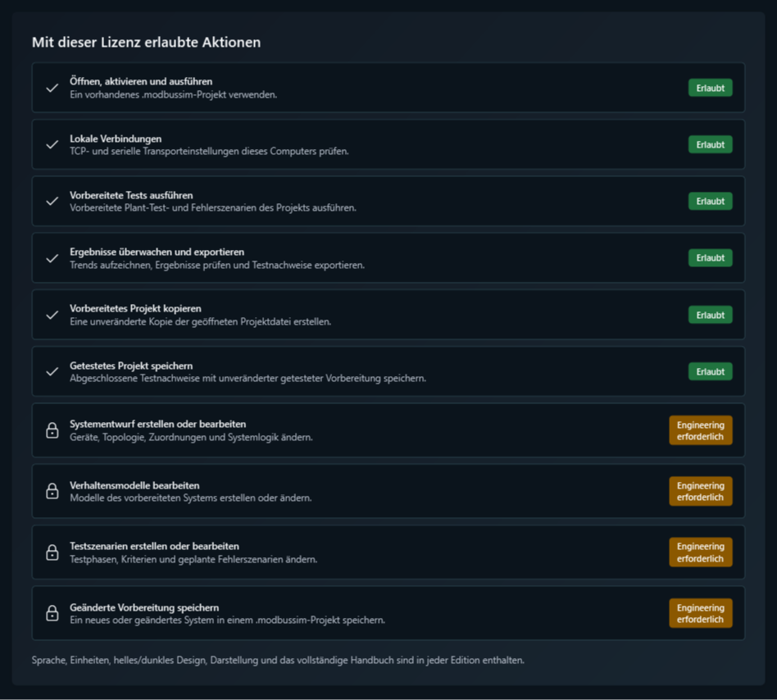
Task: Select the Erlaubt badge for Vorbereitetes Projekt kopieren
Action: (710, 315)
